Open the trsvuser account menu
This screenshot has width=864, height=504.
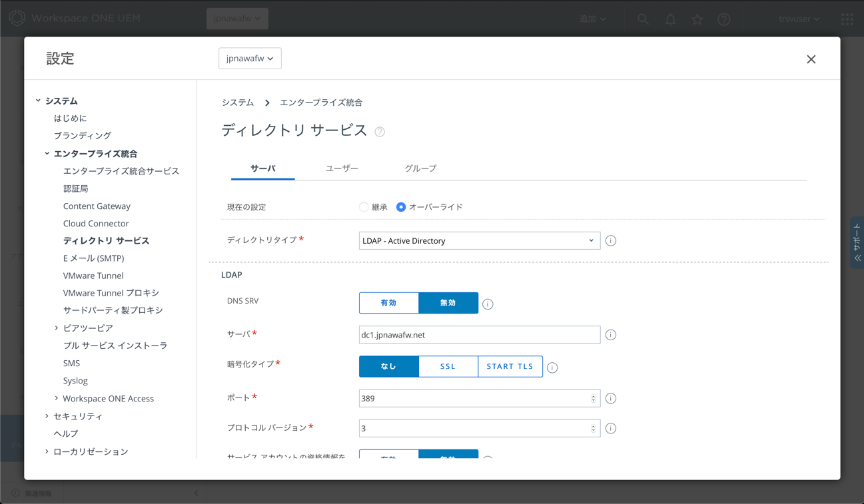click(x=799, y=19)
